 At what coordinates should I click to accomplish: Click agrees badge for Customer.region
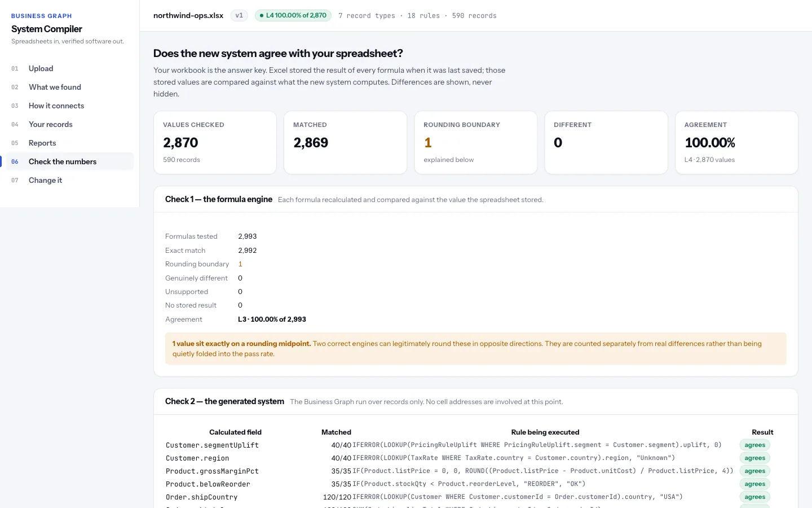[754, 458]
